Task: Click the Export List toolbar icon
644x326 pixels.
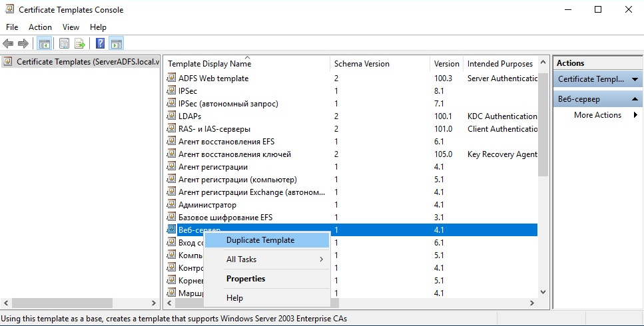Action: (x=80, y=44)
